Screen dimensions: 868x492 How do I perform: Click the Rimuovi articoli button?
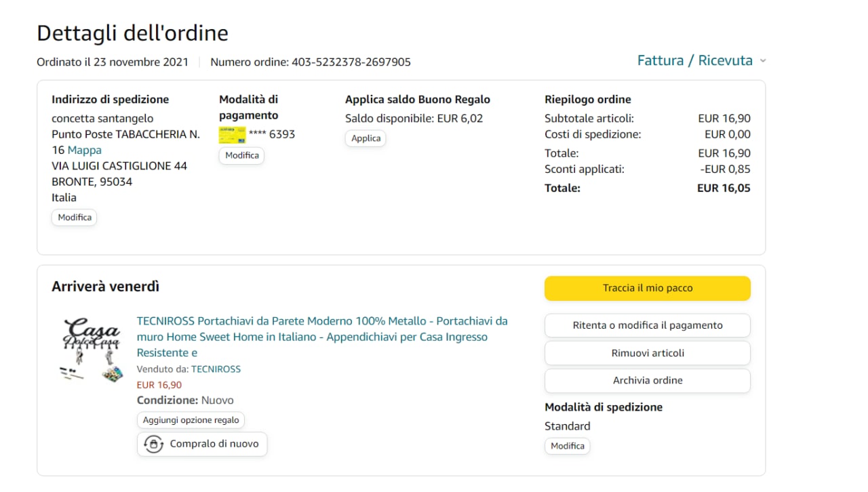point(647,353)
